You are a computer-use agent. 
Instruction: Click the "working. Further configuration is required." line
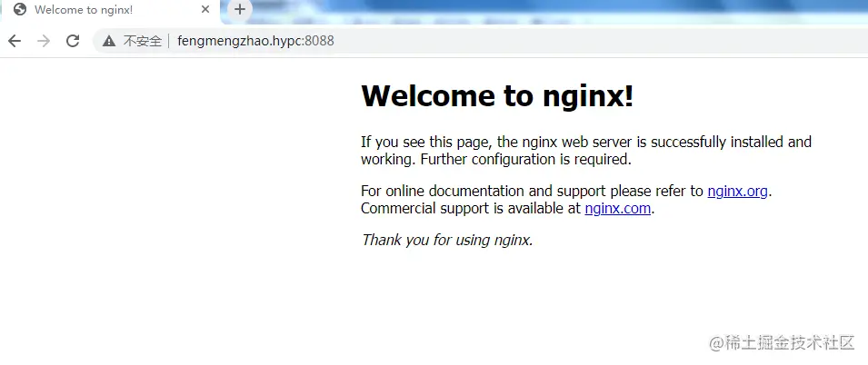(496, 160)
